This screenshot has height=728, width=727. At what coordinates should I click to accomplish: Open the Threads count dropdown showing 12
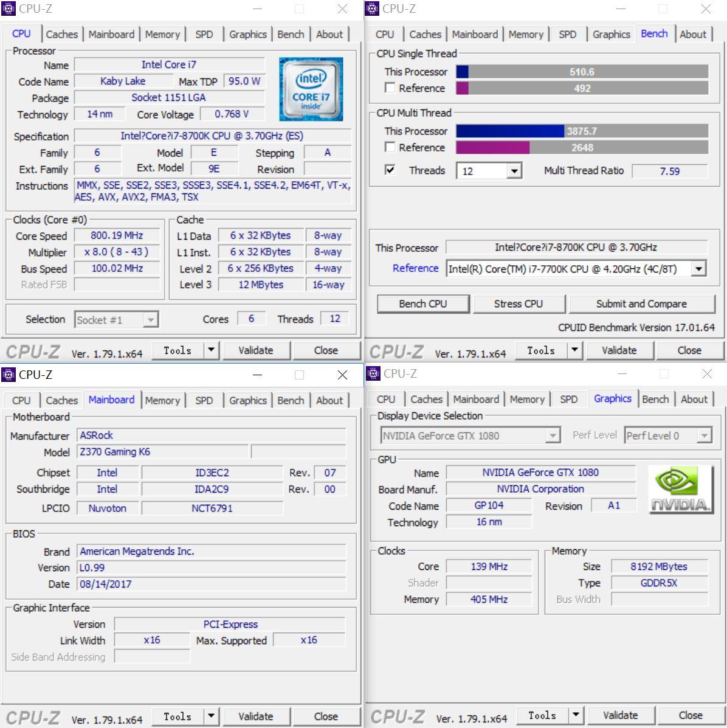click(x=514, y=171)
